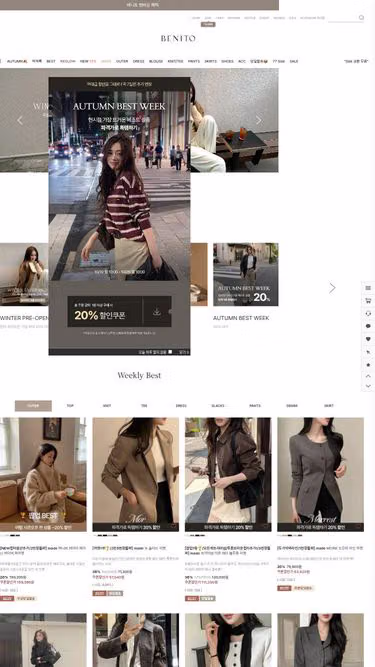Select the PANTS tab in Weekly Best
375x667 pixels.
255,406
